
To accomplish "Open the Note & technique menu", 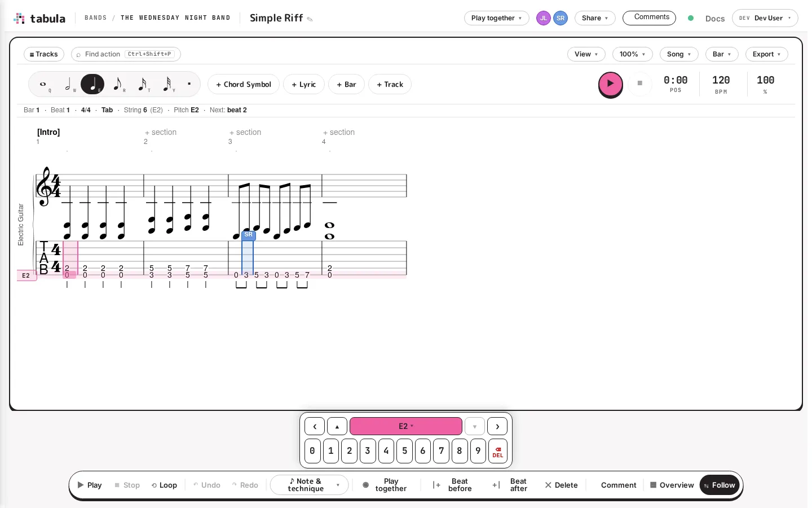I will [309, 485].
